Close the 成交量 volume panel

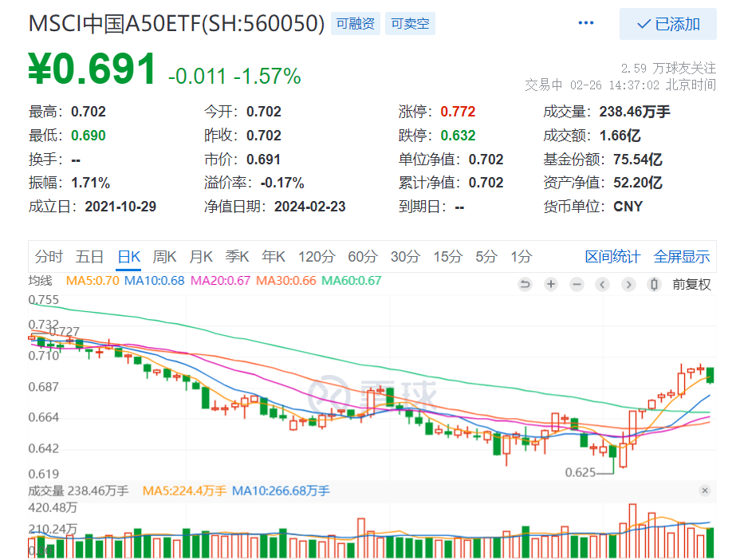[x=705, y=491]
